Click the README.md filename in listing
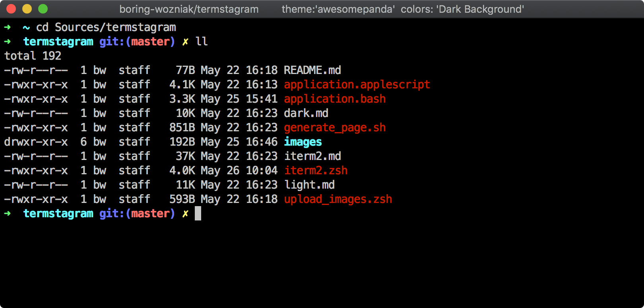 [312, 70]
